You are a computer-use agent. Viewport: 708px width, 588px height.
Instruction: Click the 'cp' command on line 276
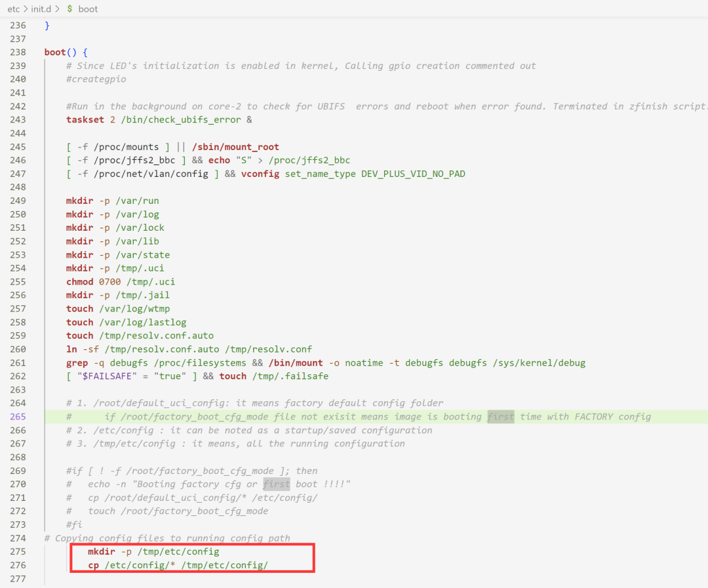pos(94,566)
